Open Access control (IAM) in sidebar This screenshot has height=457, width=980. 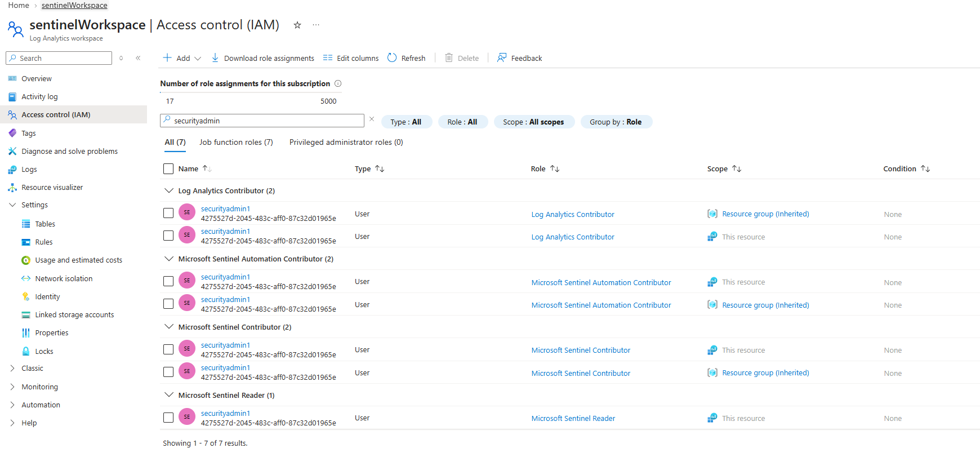73,114
